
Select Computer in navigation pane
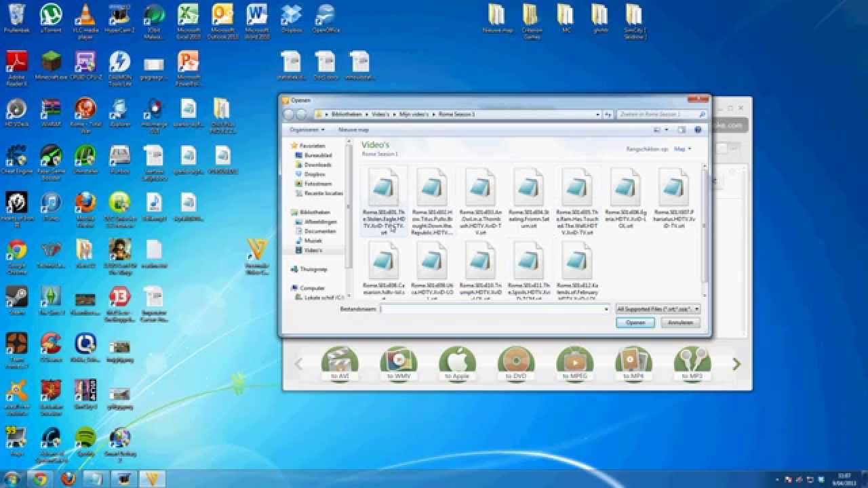tap(312, 288)
